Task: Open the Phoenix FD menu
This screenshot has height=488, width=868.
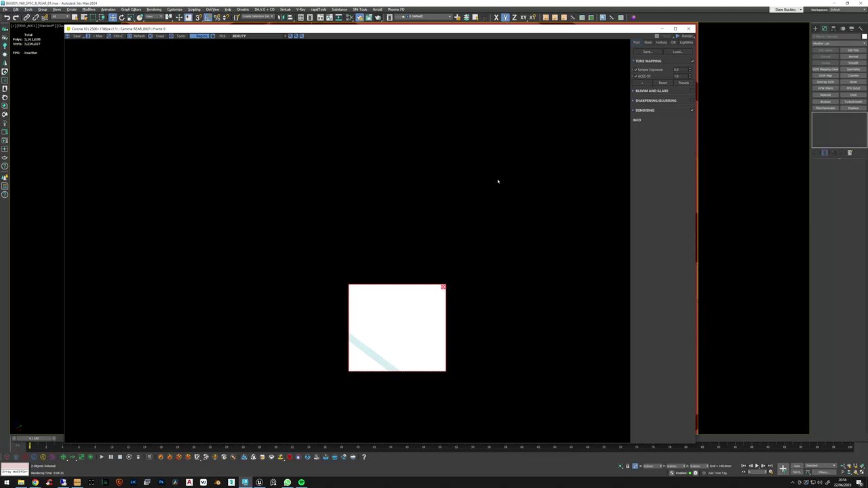Action: tap(396, 9)
